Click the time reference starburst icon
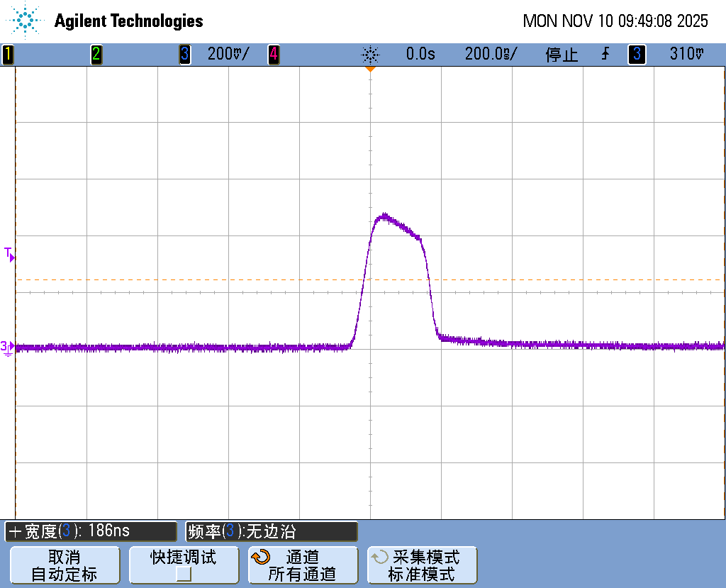 (370, 55)
